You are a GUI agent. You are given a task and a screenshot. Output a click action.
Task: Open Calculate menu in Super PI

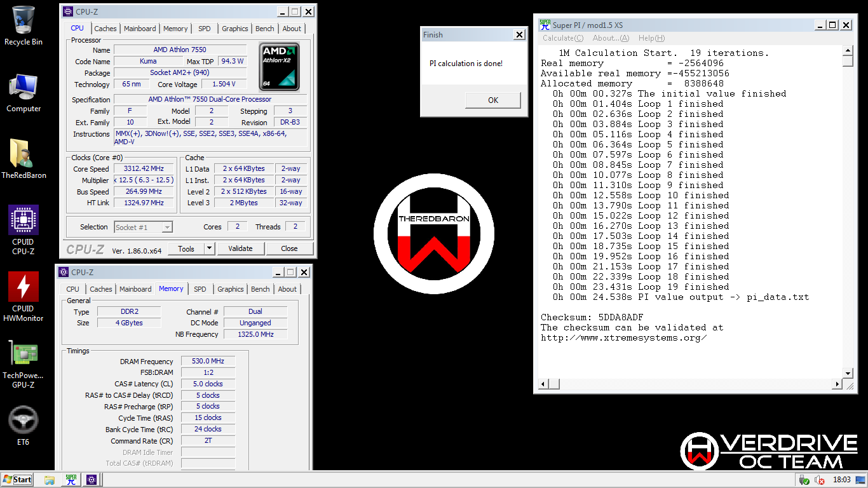pos(563,38)
